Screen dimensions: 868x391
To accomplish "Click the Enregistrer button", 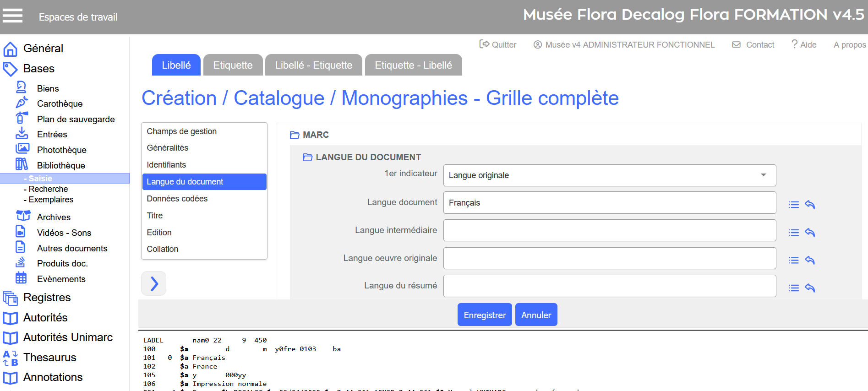I will (x=484, y=315).
